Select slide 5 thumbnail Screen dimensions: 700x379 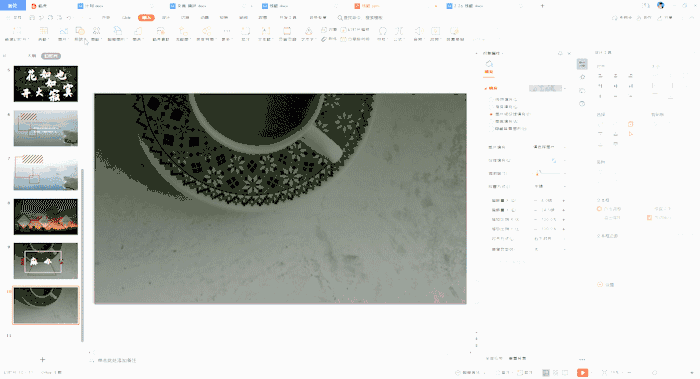point(46,84)
